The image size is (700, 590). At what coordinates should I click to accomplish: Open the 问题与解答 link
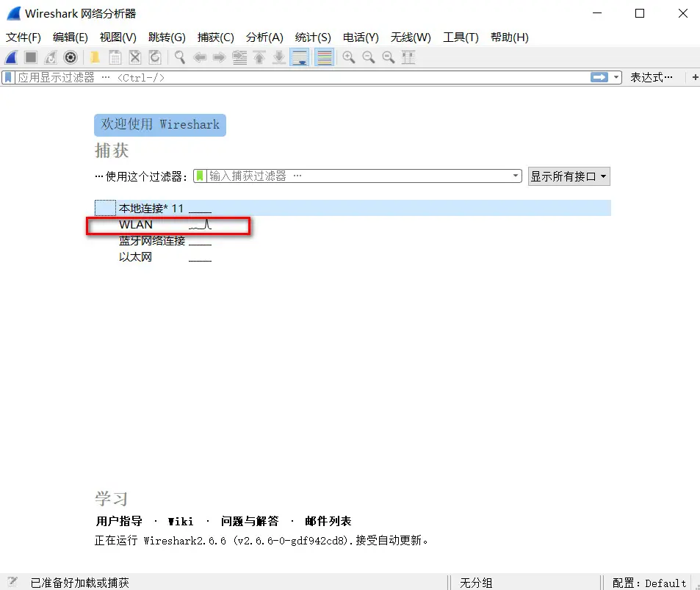pyautogui.click(x=249, y=521)
